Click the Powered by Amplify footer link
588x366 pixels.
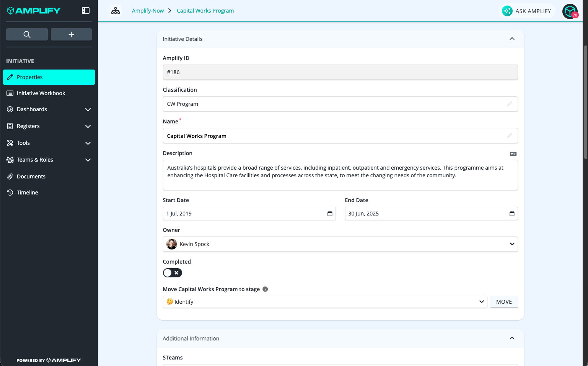pos(49,360)
